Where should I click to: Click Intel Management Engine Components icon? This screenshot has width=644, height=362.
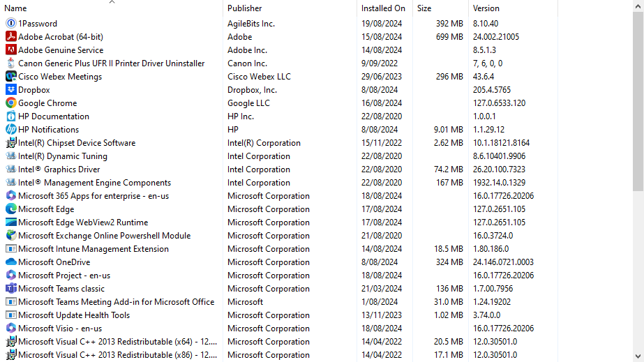(10, 182)
